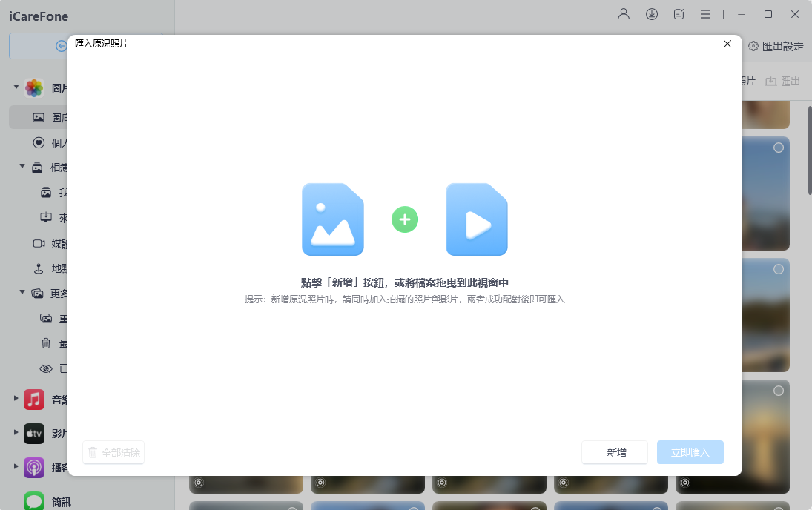Open the Photos section icon in sidebar
This screenshot has width=812, height=510.
point(33,87)
